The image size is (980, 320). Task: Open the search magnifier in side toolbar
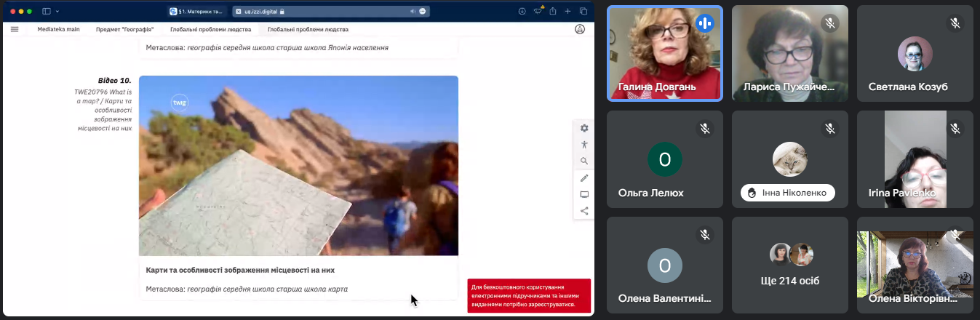(x=584, y=161)
